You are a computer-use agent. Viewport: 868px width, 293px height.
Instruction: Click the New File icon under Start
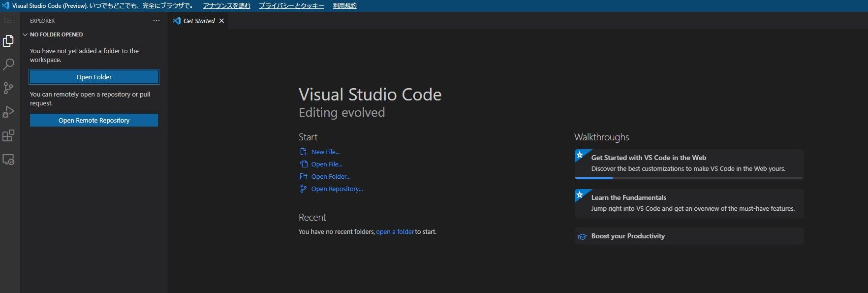(x=304, y=152)
